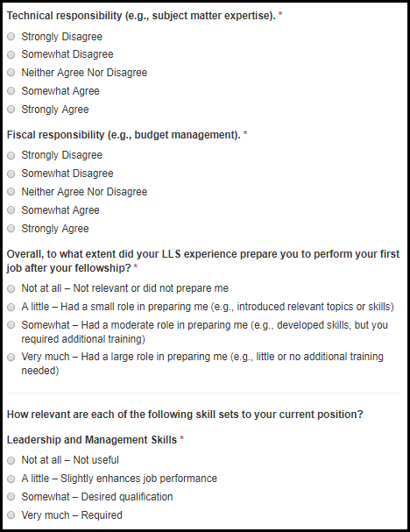This screenshot has height=532, width=410.
Task: Click the Leadership and Management Skills question label
Action: [92, 440]
